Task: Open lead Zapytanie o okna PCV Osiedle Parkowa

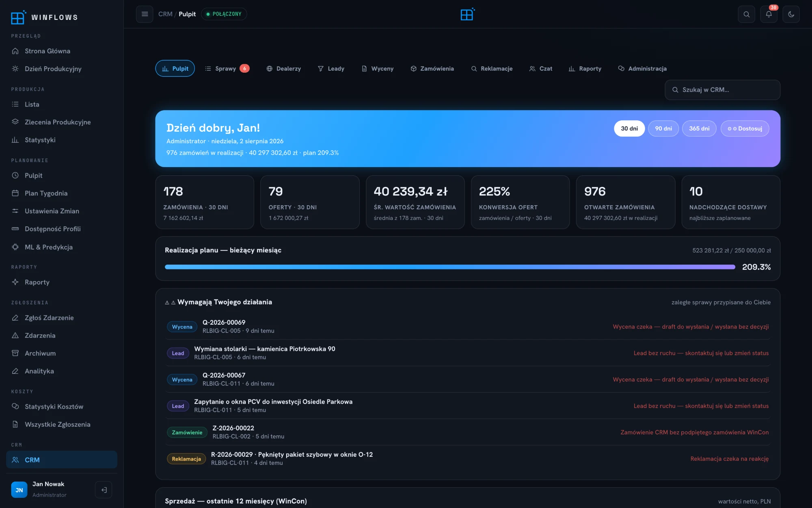Action: (468, 406)
